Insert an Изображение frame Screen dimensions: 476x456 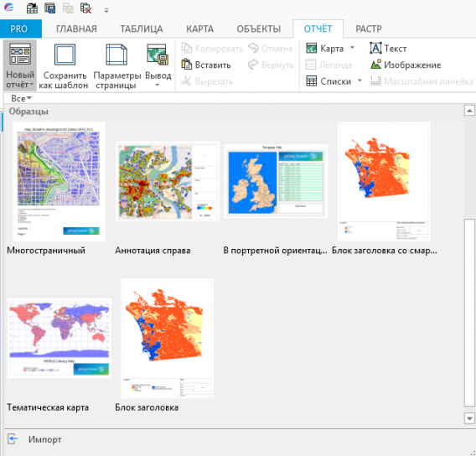click(x=406, y=65)
